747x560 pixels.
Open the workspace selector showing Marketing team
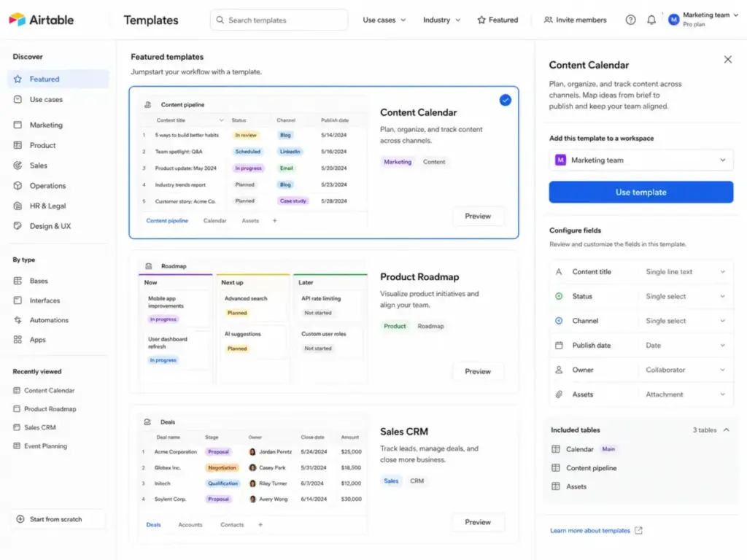tap(640, 160)
